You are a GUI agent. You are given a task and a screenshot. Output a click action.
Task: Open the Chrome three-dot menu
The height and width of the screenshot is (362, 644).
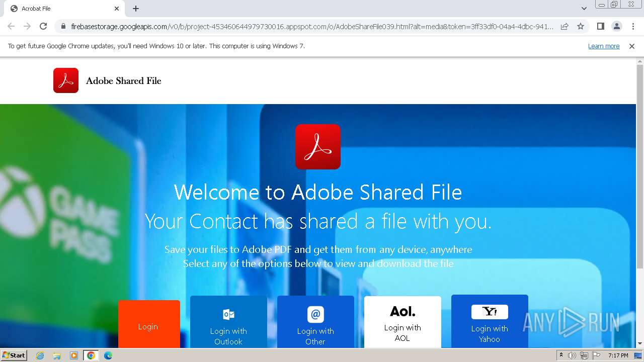tap(633, 26)
